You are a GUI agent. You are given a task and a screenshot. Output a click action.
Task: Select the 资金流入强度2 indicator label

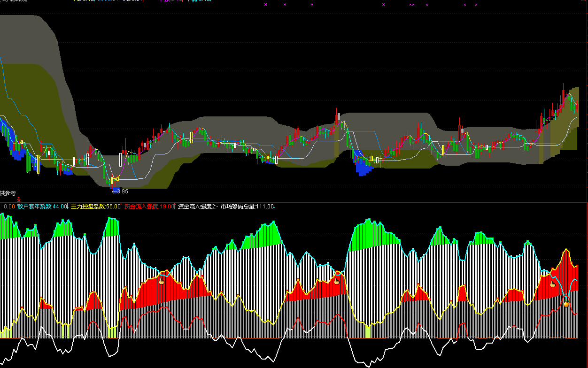pos(197,206)
